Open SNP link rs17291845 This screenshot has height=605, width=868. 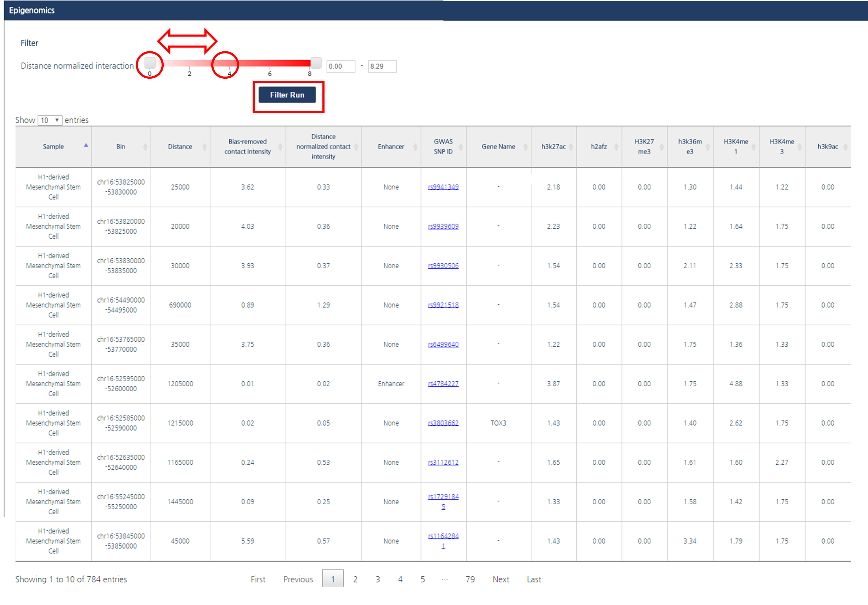click(444, 502)
